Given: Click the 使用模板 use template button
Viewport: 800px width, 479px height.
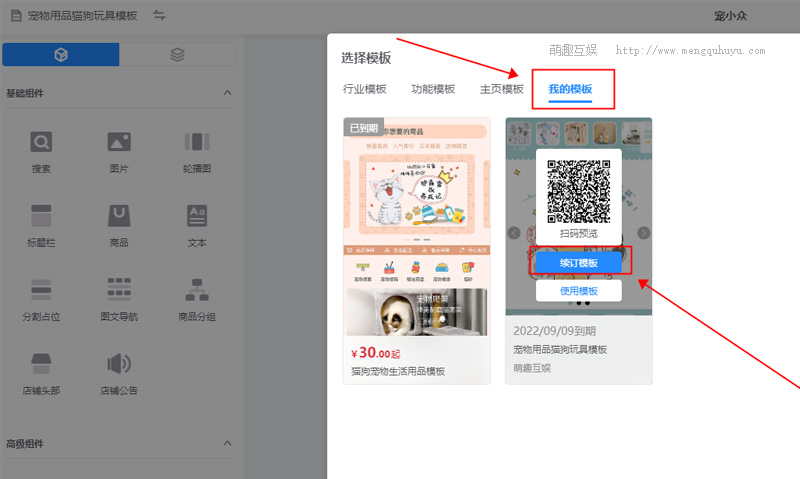Looking at the screenshot, I should 579,291.
